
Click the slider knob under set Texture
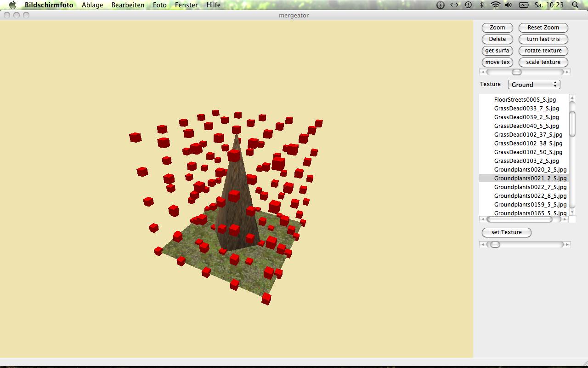495,245
